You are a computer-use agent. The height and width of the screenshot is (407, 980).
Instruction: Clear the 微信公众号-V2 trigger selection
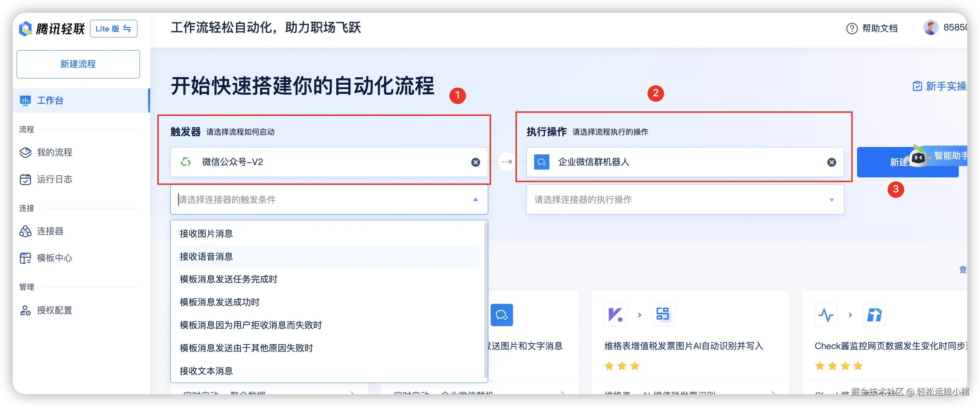coord(475,163)
